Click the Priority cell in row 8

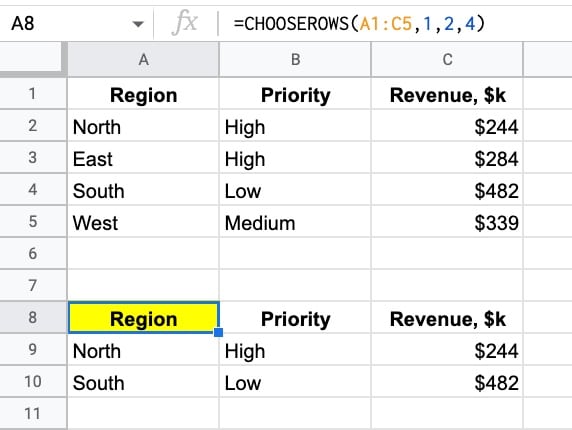pyautogui.click(x=295, y=317)
